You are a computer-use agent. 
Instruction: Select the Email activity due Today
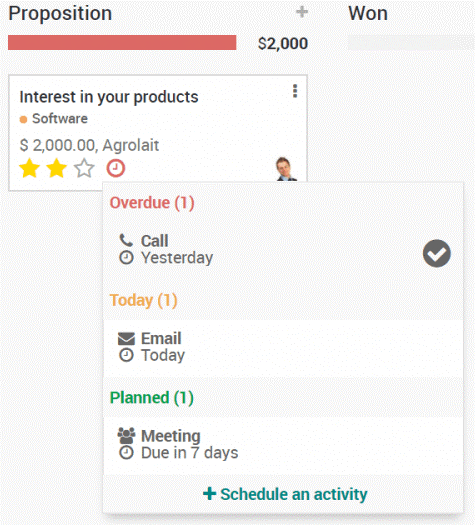point(283,347)
